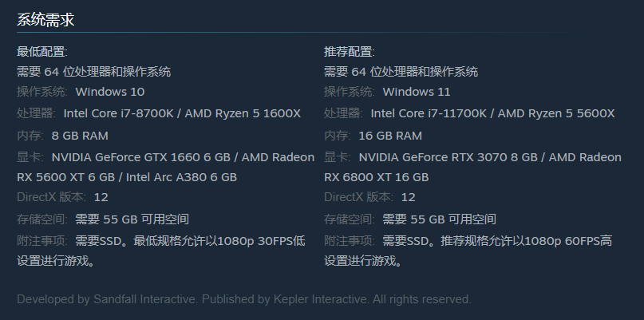Click the 系统需求 section heading
Screen dimensions: 644x320
pos(45,20)
